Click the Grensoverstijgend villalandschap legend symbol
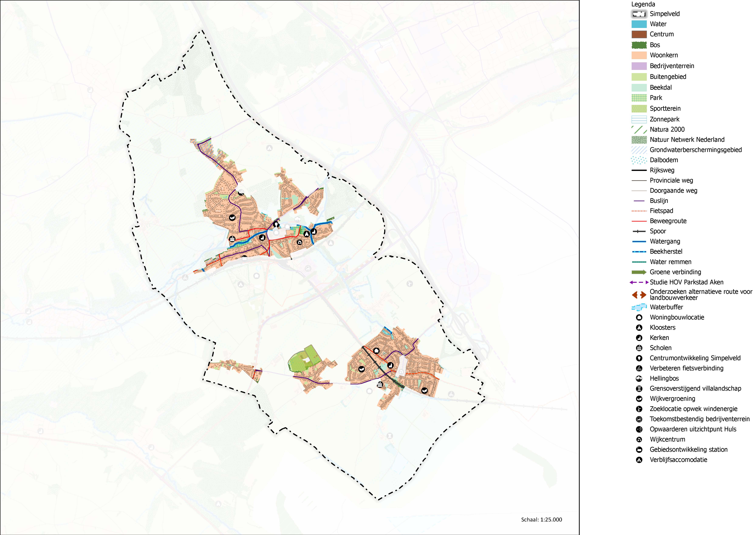Image resolution: width=756 pixels, height=535 pixels. tap(639, 389)
